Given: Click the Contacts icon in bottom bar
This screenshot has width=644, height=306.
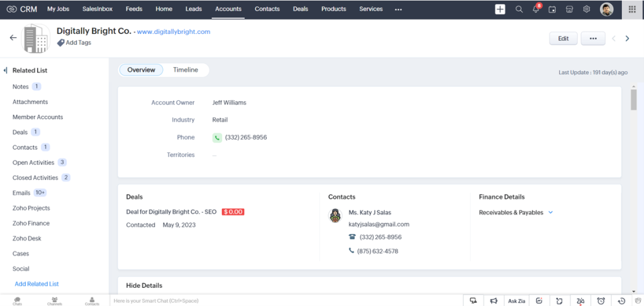Looking at the screenshot, I should pos(92,301).
